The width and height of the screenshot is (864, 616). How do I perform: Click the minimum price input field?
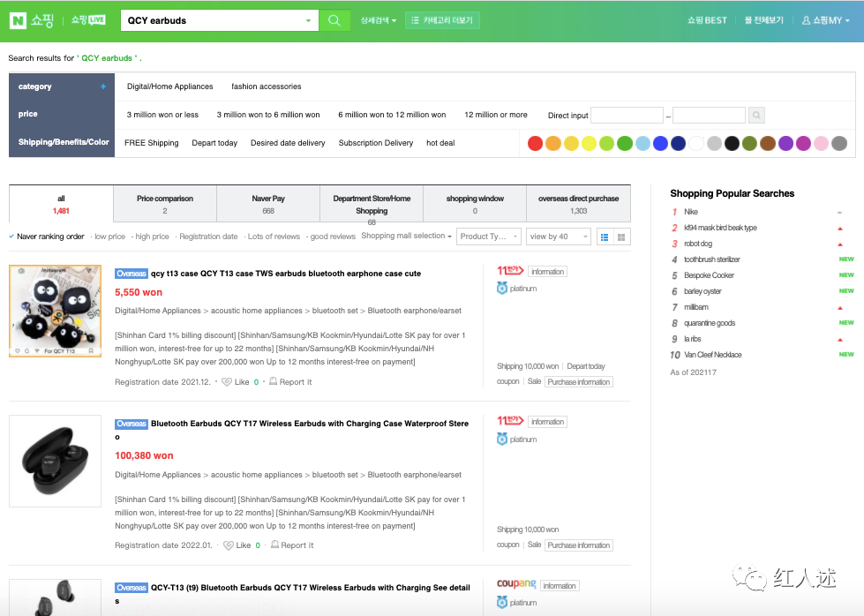627,115
